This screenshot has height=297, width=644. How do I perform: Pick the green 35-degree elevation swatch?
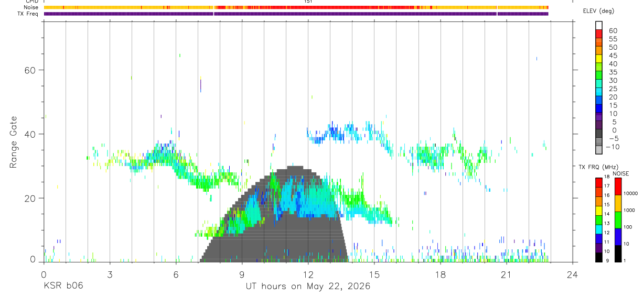pyautogui.click(x=599, y=75)
